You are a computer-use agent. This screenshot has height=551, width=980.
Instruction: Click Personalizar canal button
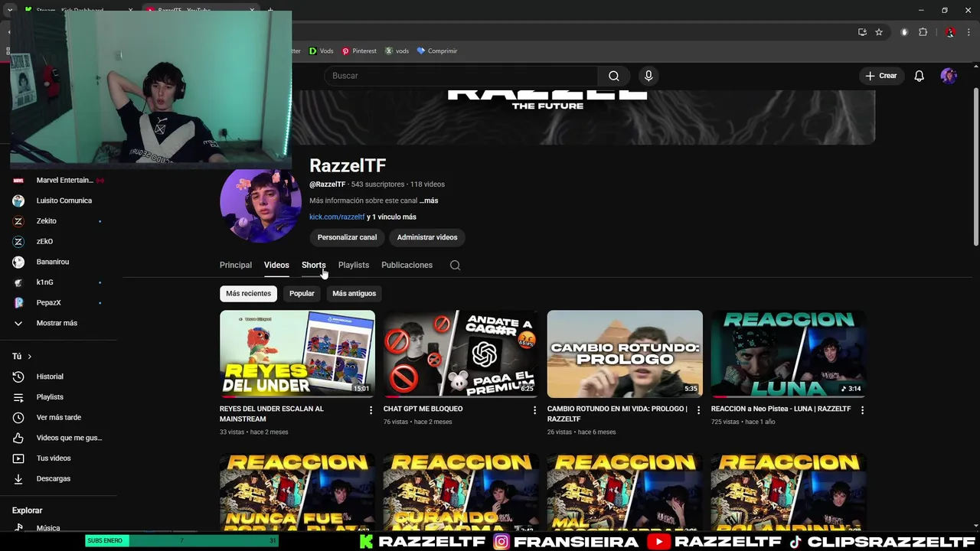tap(347, 237)
